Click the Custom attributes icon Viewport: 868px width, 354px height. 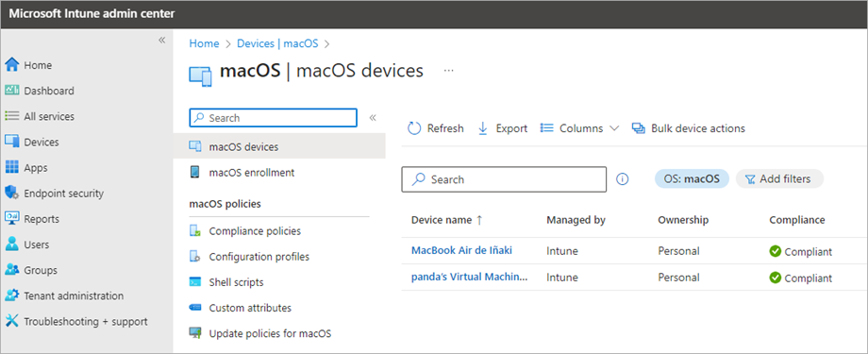[195, 308]
